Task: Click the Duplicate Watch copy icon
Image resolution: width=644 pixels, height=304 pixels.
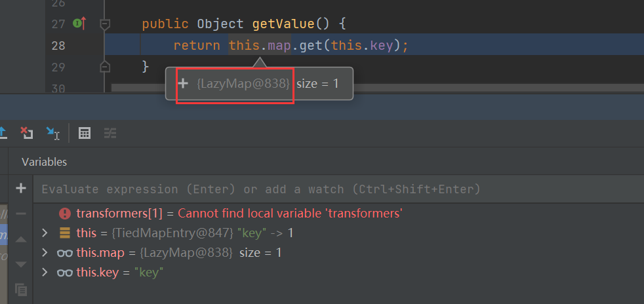Action: (21, 288)
